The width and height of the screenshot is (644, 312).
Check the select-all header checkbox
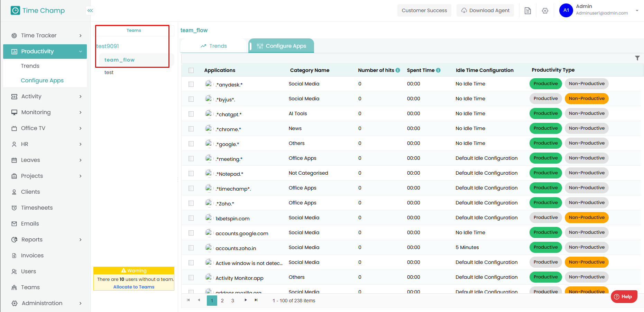[191, 71]
